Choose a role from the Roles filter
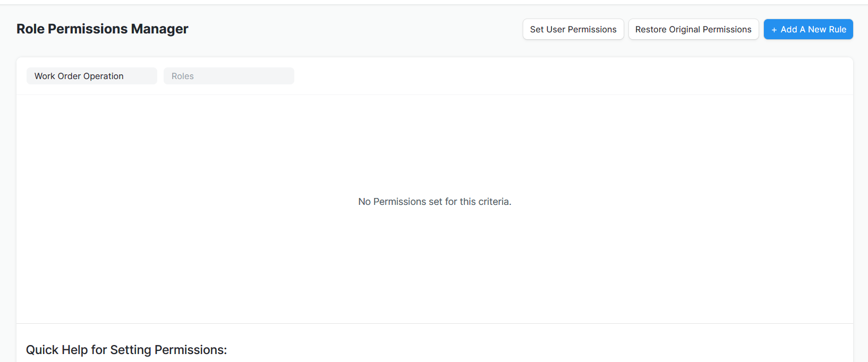The height and width of the screenshot is (362, 868). [x=228, y=76]
